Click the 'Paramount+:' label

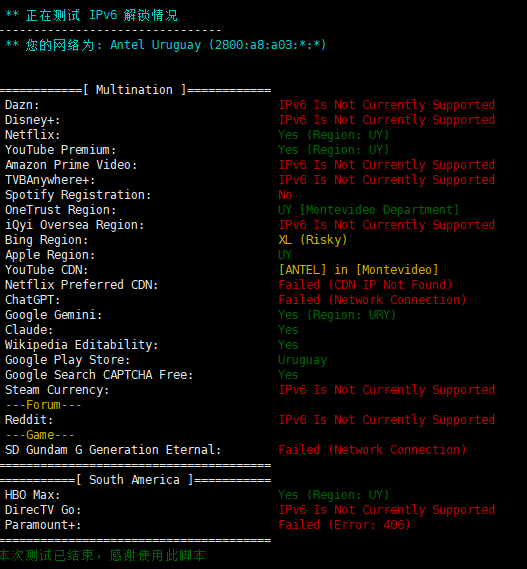43,525
